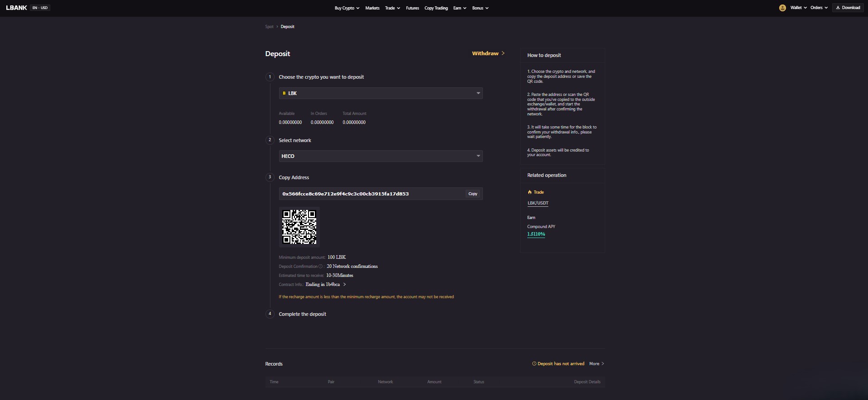The image size is (868, 400).
Task: Click the LBANK logo
Action: (x=16, y=8)
